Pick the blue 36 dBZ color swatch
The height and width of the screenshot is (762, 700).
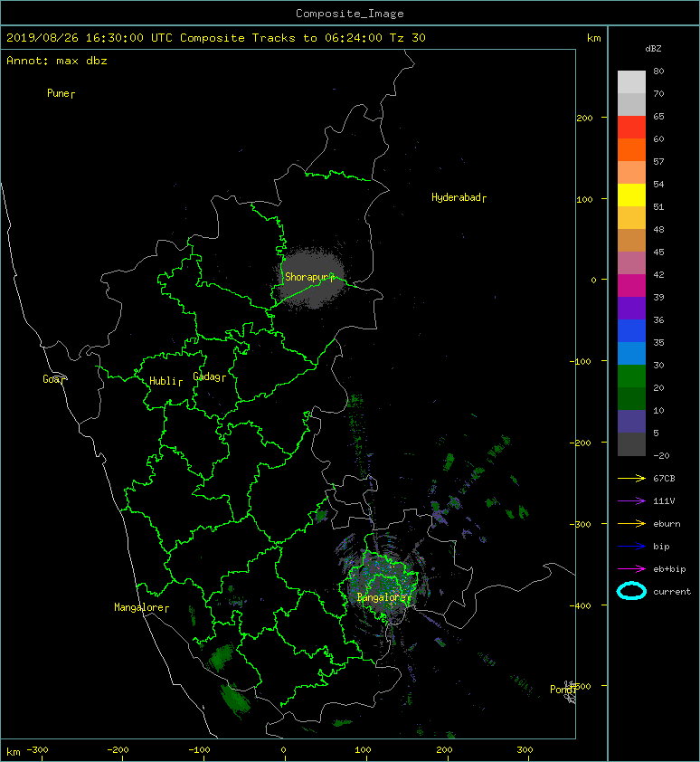coord(631,330)
